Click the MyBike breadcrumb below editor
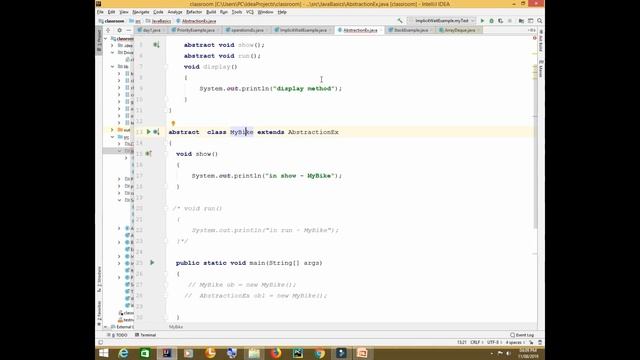This screenshot has width=640, height=360. [176, 327]
